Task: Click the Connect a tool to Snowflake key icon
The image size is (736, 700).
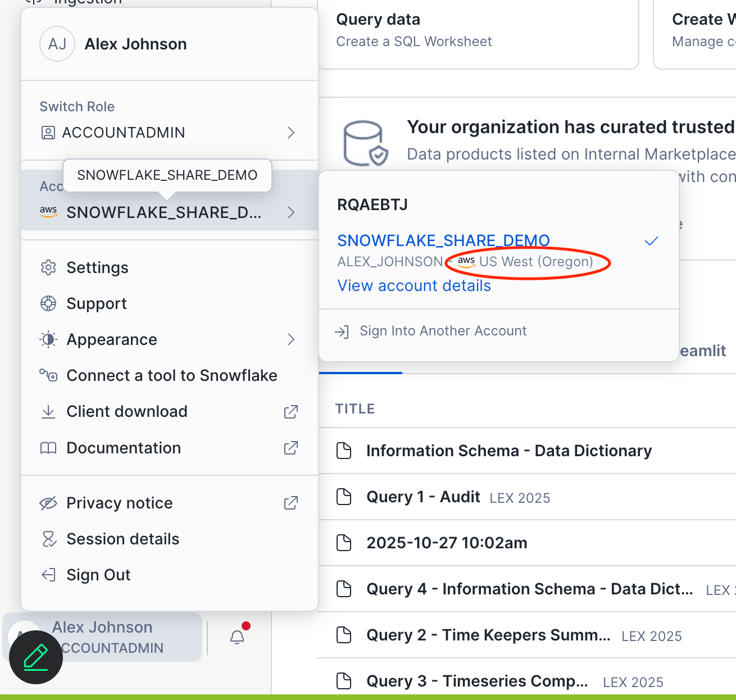Action: (x=48, y=375)
